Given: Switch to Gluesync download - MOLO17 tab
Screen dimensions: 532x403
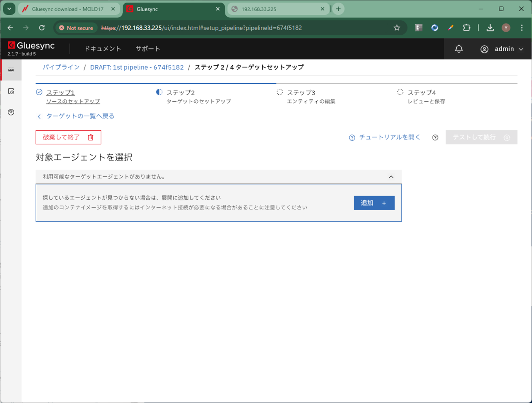Looking at the screenshot, I should click(x=68, y=9).
